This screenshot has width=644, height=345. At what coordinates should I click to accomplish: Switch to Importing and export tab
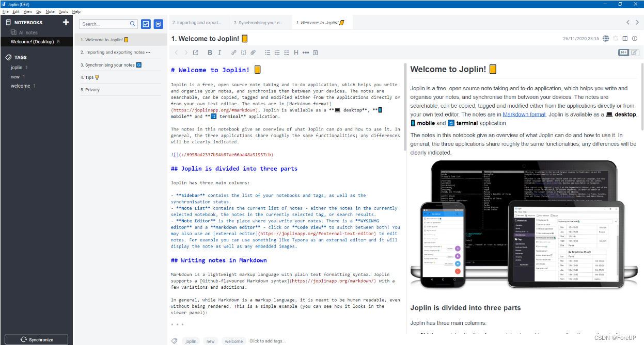[199, 23]
